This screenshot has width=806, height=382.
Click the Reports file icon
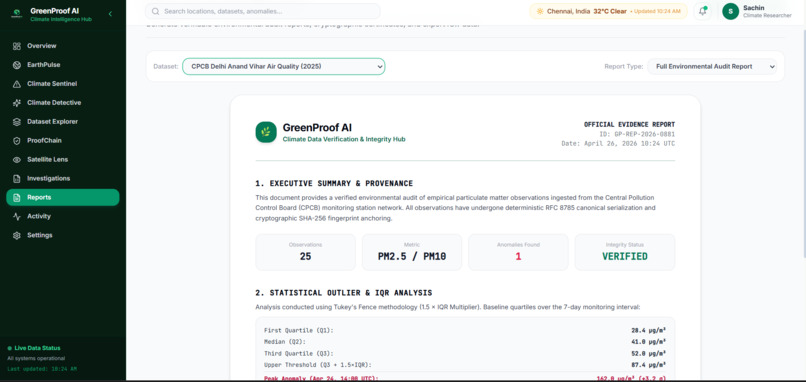17,197
